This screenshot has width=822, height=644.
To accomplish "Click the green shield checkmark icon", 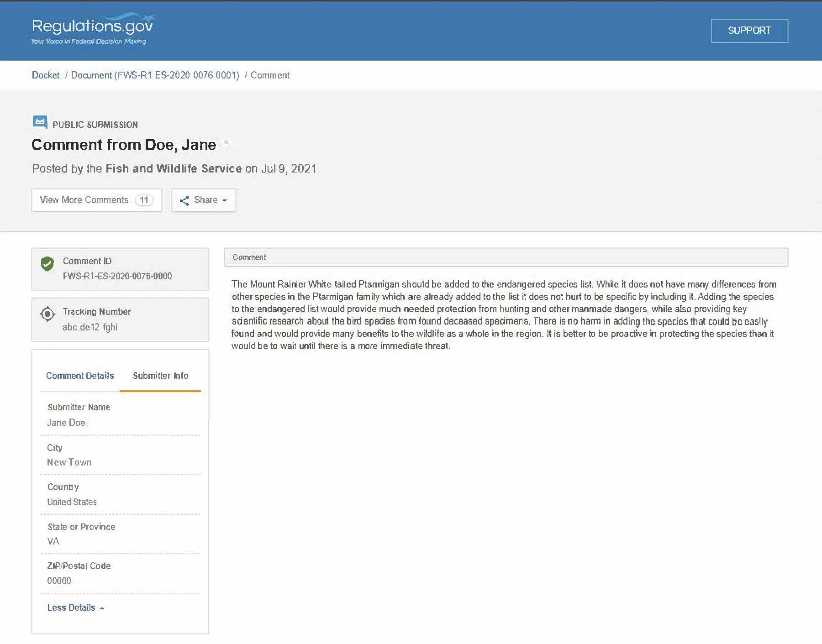I will 47,264.
